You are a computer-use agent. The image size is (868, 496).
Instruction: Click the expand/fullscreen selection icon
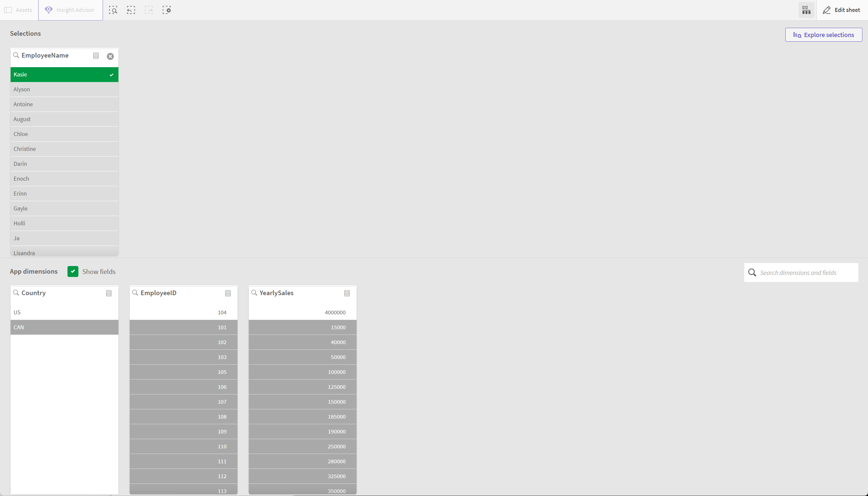113,10
